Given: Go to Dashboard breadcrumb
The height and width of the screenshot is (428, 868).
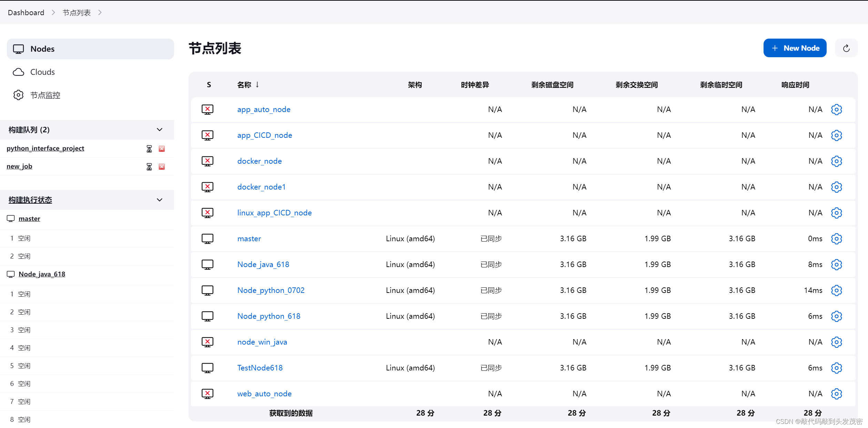Looking at the screenshot, I should [x=26, y=13].
